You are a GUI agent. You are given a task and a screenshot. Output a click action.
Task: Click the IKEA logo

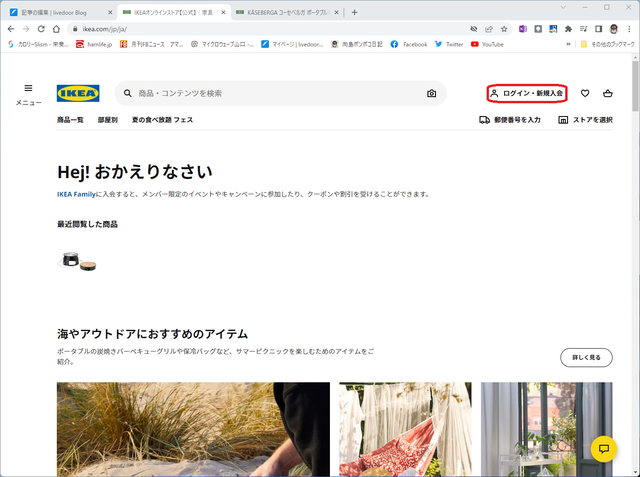(78, 93)
